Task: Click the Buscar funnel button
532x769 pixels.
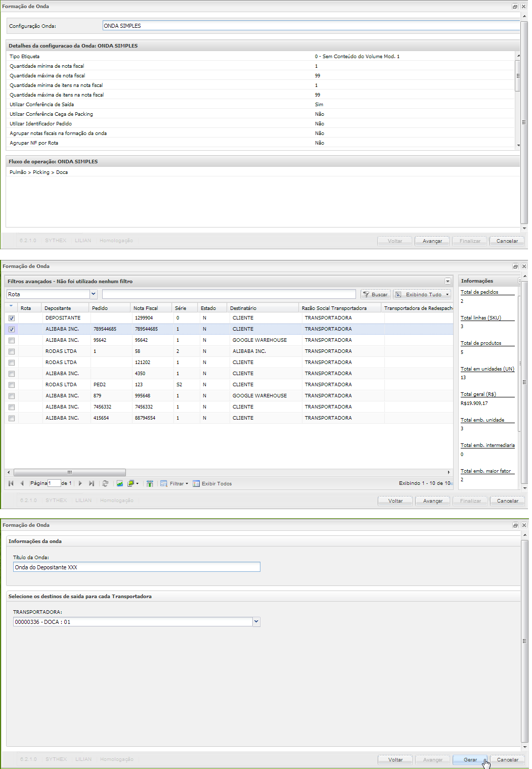Action: [x=375, y=294]
